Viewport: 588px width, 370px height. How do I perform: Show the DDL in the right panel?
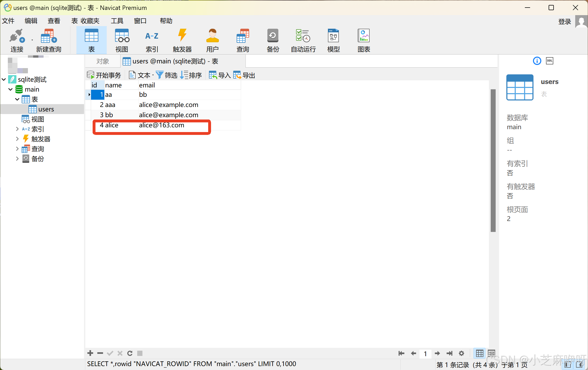click(549, 61)
